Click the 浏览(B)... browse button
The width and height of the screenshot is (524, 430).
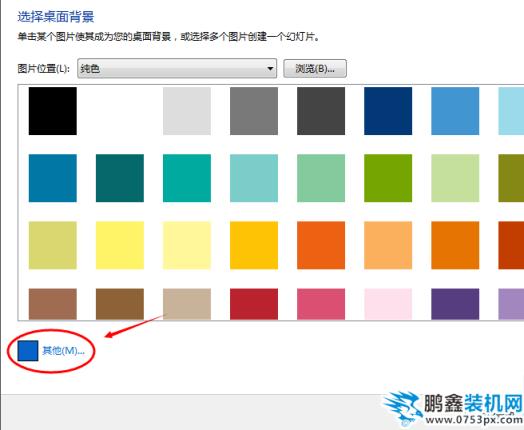point(315,68)
